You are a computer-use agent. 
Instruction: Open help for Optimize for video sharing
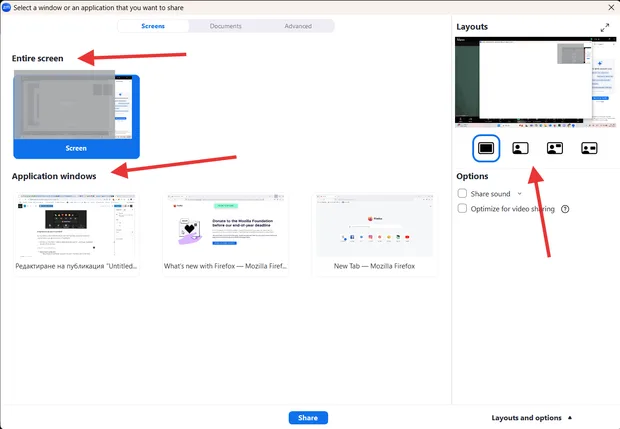[x=565, y=209]
